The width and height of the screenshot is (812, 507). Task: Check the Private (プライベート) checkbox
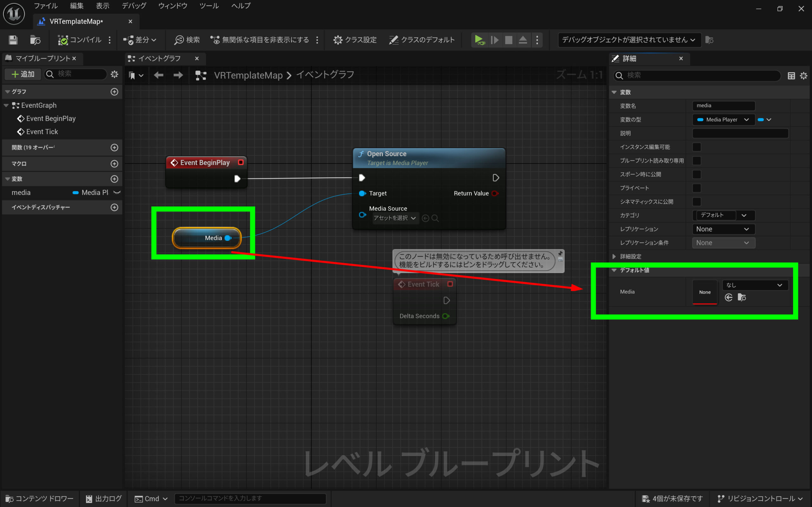point(697,188)
